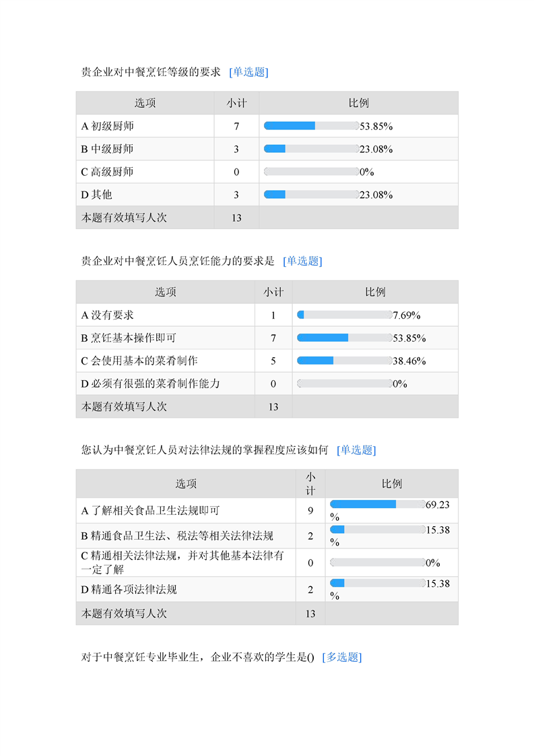
Task: Click the empty 0% bar for C 高级厨师
Action: [x=311, y=172]
